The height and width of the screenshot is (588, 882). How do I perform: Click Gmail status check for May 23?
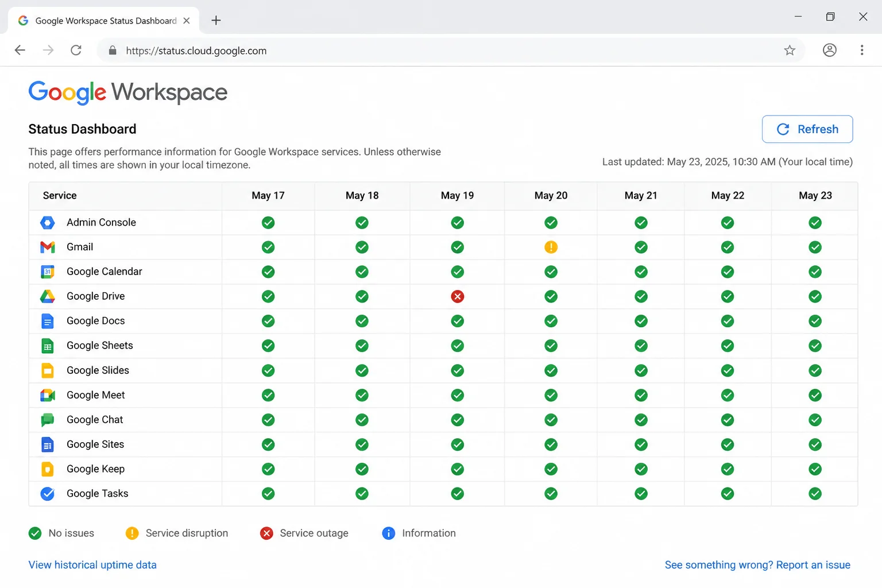(x=815, y=247)
